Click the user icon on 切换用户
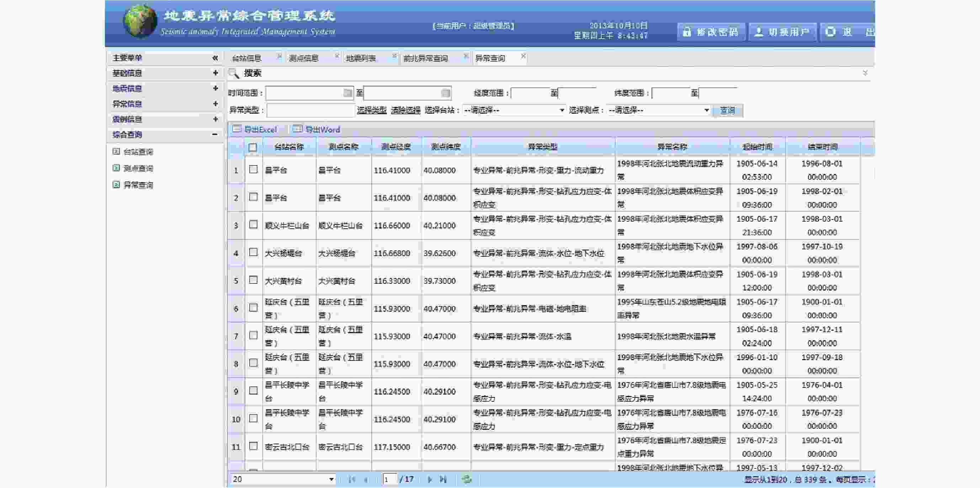Viewport: 980px width, 488px height. point(759,32)
